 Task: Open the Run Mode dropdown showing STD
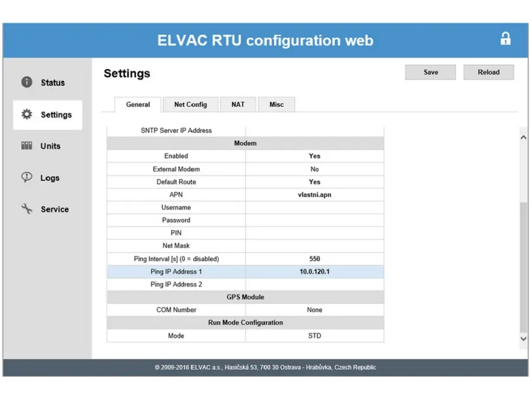click(314, 336)
